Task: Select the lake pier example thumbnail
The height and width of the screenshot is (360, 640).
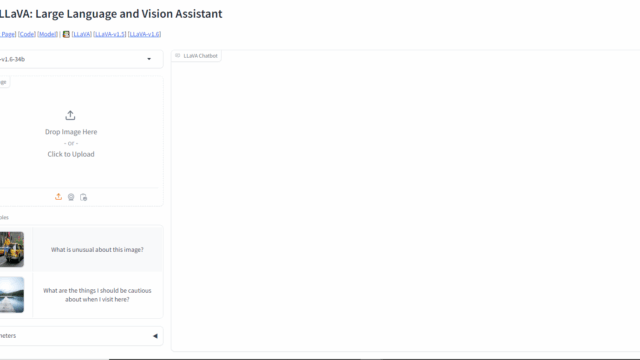Action: click(12, 295)
